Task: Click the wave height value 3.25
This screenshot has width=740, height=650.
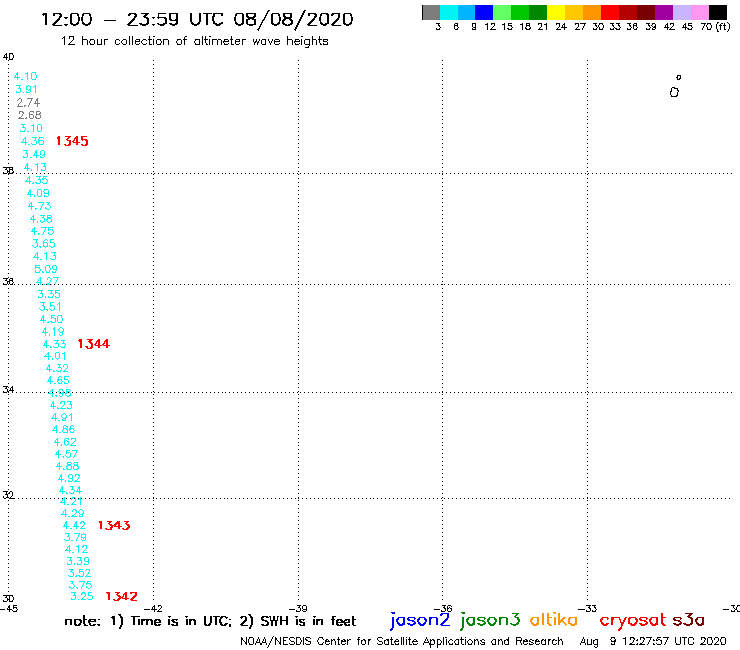Action: click(82, 597)
